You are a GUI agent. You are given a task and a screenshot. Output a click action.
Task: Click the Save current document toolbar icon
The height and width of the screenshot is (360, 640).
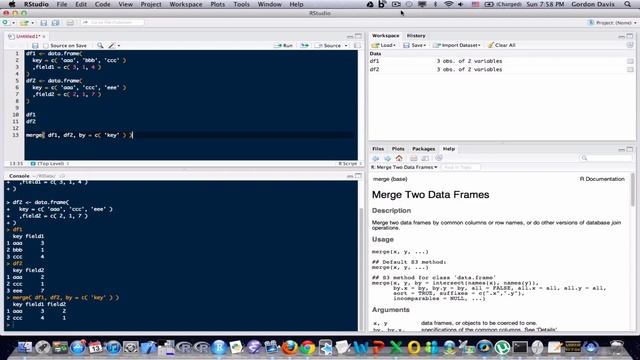coord(44,22)
